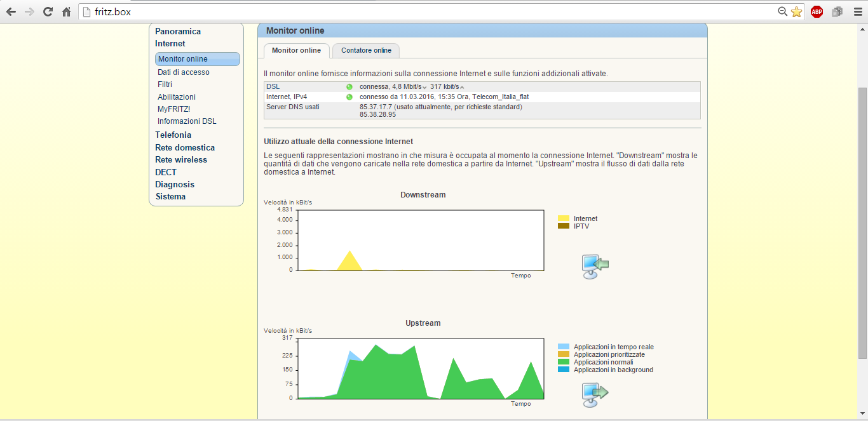This screenshot has height=421, width=868.
Task: Click the browser back arrow
Action: pos(11,11)
